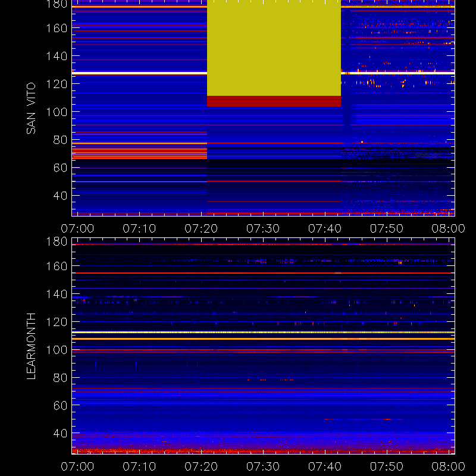Viewport: 476px width, 476px height.
Task: Select the 140 tick label on the San Vito axis
Action: pyautogui.click(x=57, y=56)
